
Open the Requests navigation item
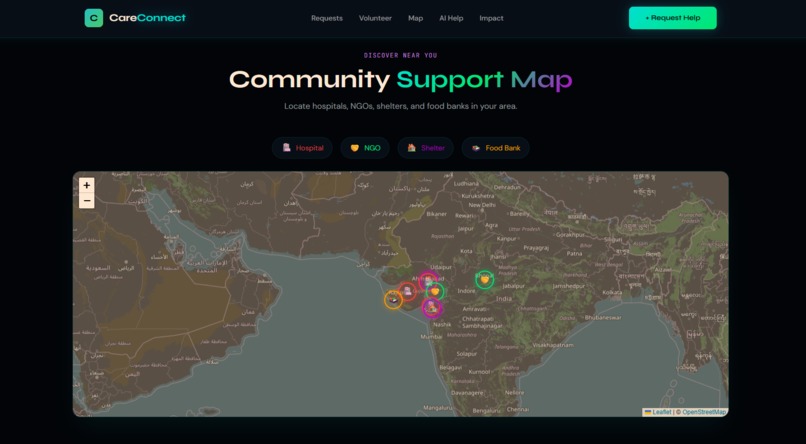(327, 18)
